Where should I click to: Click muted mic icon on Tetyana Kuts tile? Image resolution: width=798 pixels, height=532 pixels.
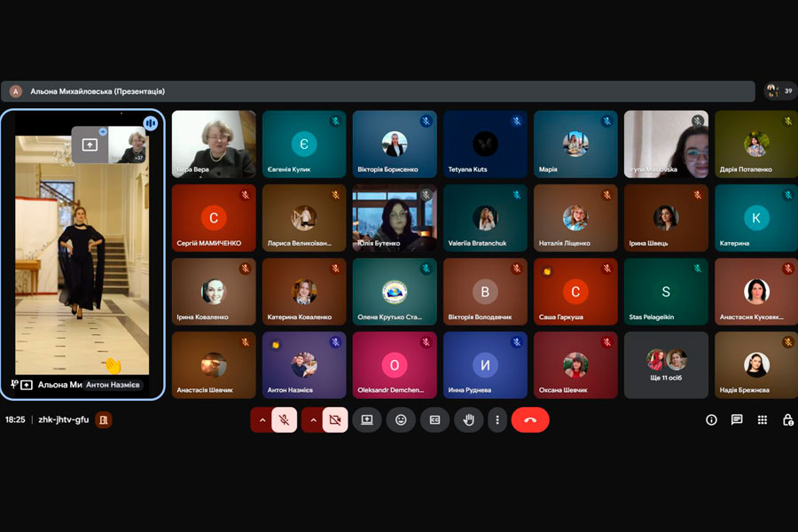click(517, 121)
